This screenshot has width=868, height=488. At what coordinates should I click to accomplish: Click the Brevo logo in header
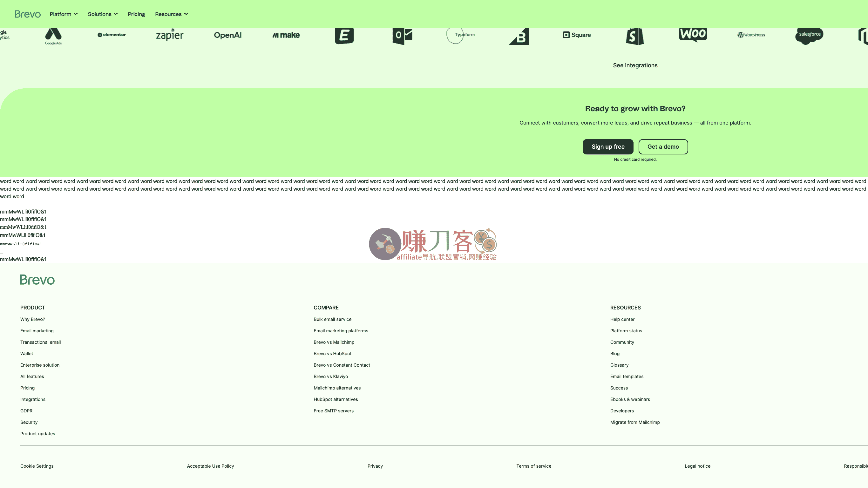pyautogui.click(x=28, y=14)
